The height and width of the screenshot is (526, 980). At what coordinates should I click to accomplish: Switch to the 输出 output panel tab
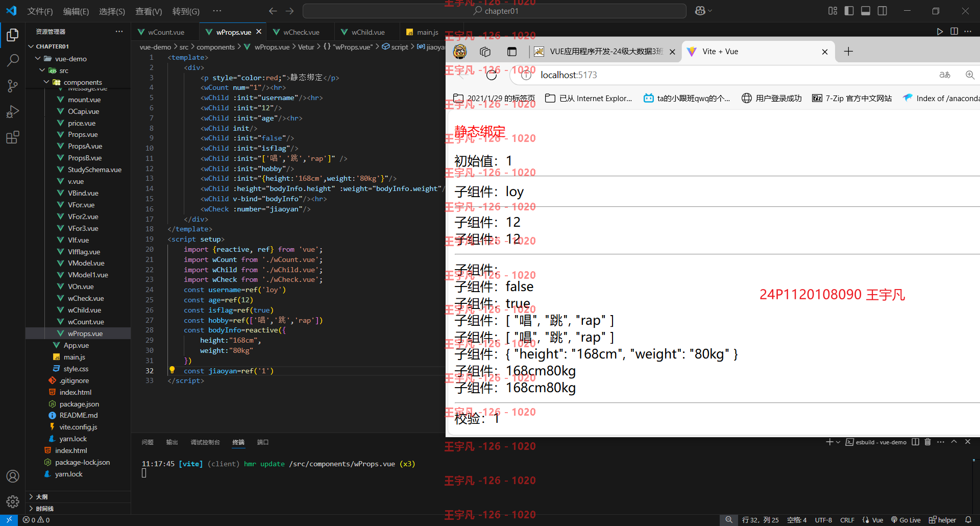172,442
